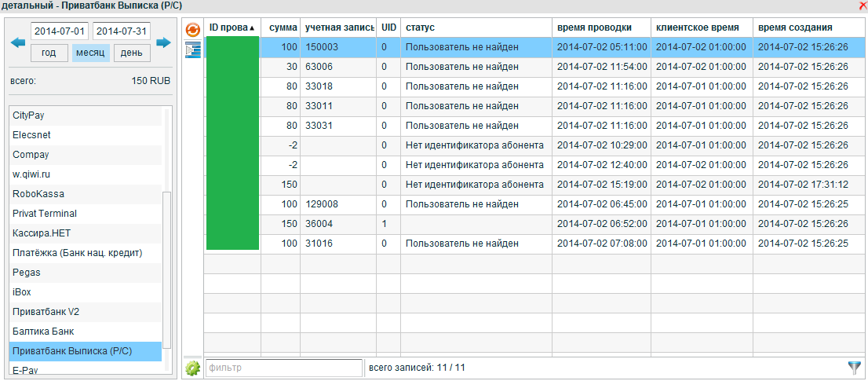Click the funnel filter icon
The width and height of the screenshot is (868, 381).
[x=855, y=367]
